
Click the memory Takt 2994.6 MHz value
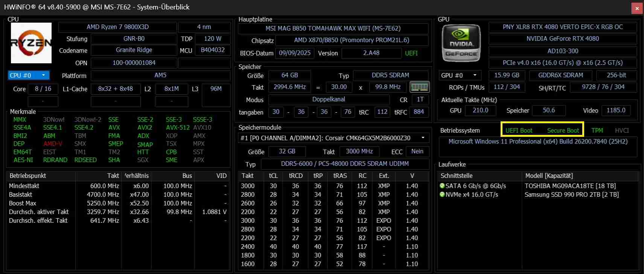tap(290, 87)
